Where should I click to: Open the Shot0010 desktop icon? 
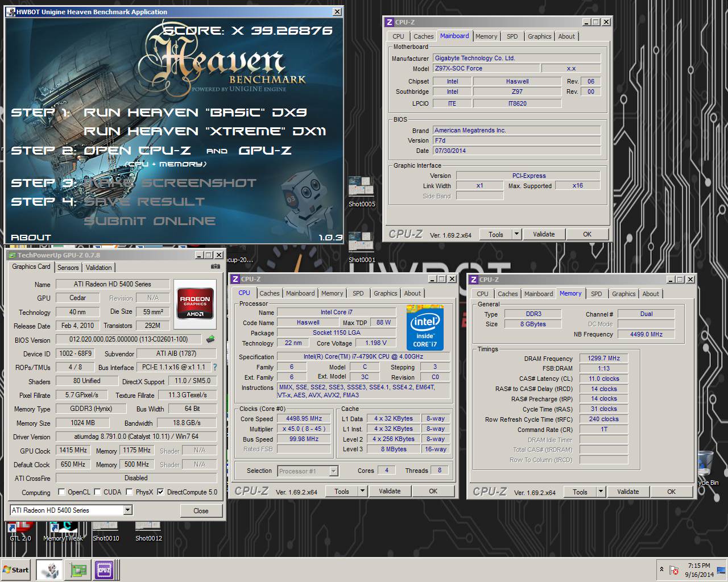106,531
